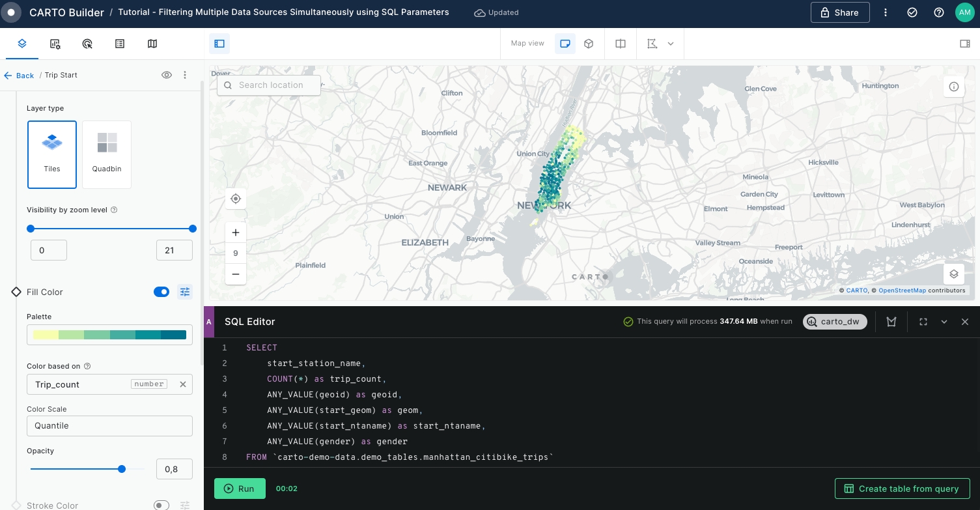The height and width of the screenshot is (510, 980).
Task: Toggle Trip Start layer visibility eye
Action: 167,75
